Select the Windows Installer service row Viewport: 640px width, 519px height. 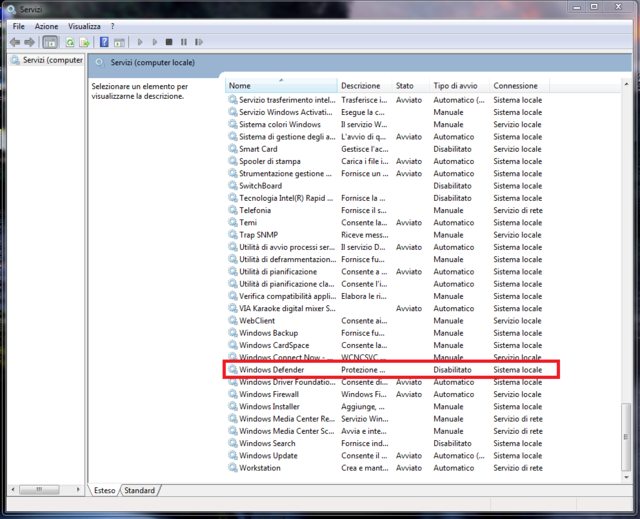click(x=385, y=406)
